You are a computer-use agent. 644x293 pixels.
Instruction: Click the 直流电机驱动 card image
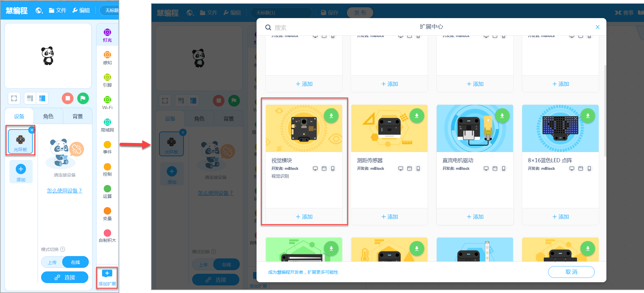(x=475, y=128)
